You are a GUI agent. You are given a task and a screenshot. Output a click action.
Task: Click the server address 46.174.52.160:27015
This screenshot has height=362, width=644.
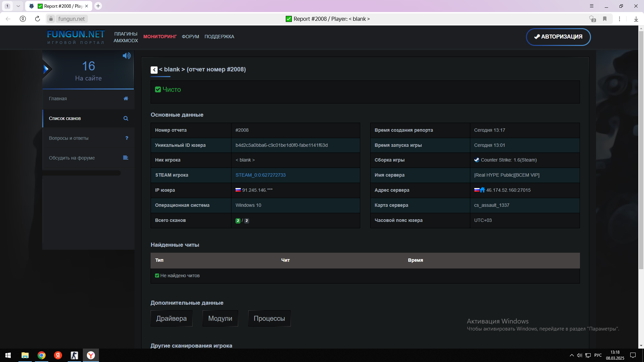click(508, 190)
